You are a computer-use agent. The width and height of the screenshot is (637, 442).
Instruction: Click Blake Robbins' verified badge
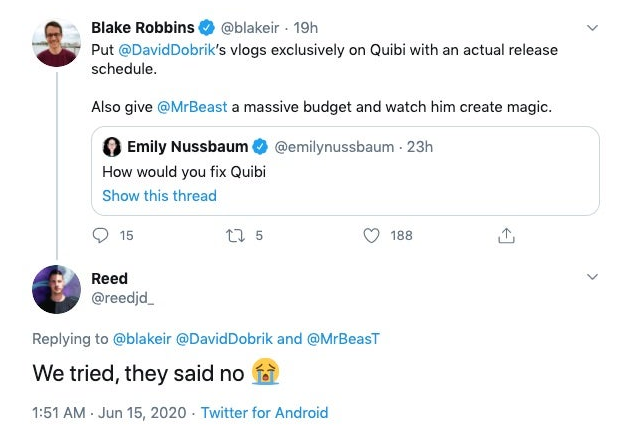click(207, 27)
